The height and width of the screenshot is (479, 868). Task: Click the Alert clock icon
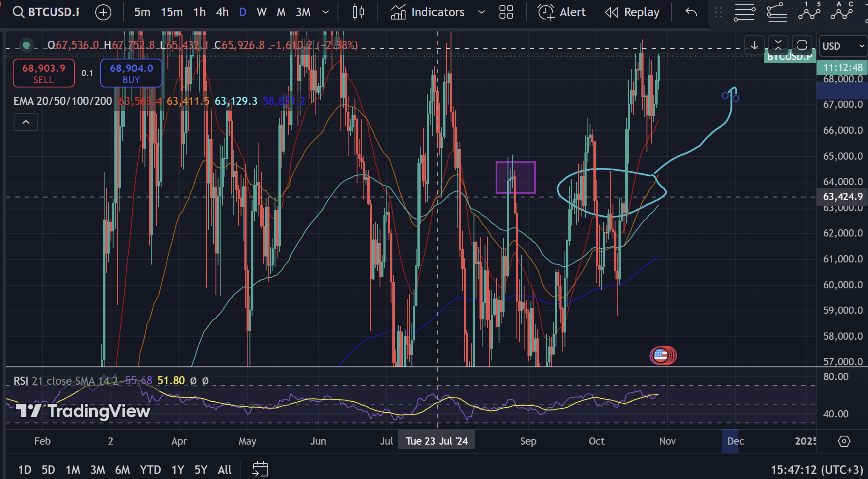[x=546, y=12]
